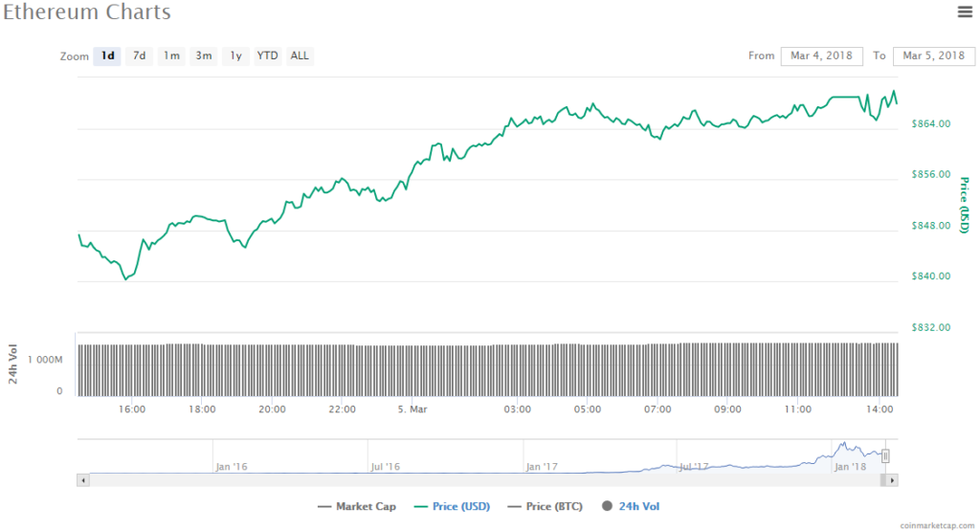Click the navigator right scroll arrow

pyautogui.click(x=893, y=479)
